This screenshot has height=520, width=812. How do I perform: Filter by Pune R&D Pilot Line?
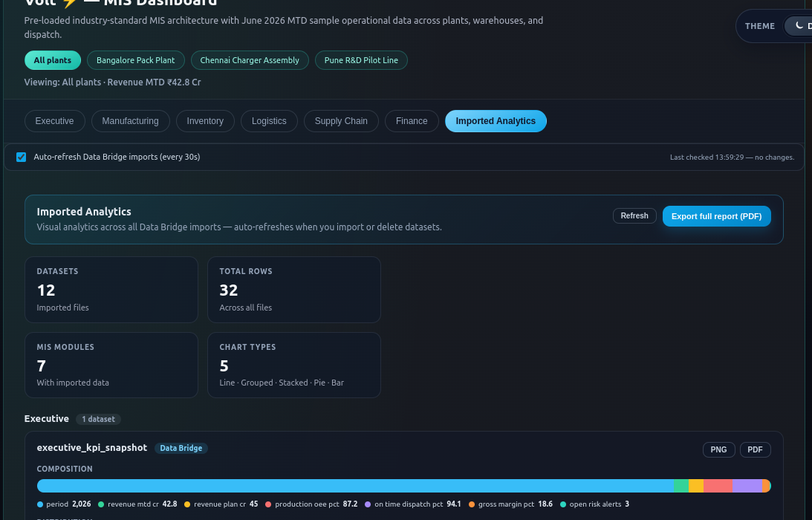361,60
